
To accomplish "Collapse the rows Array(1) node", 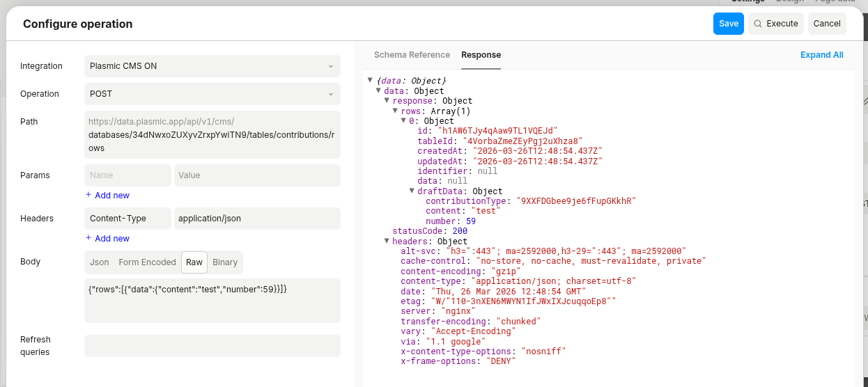I will [396, 111].
